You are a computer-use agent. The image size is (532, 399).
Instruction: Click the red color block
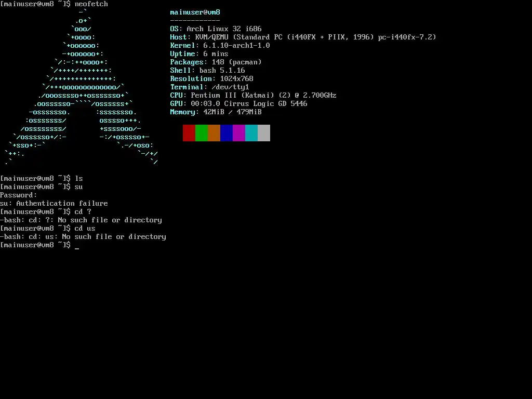[189, 133]
